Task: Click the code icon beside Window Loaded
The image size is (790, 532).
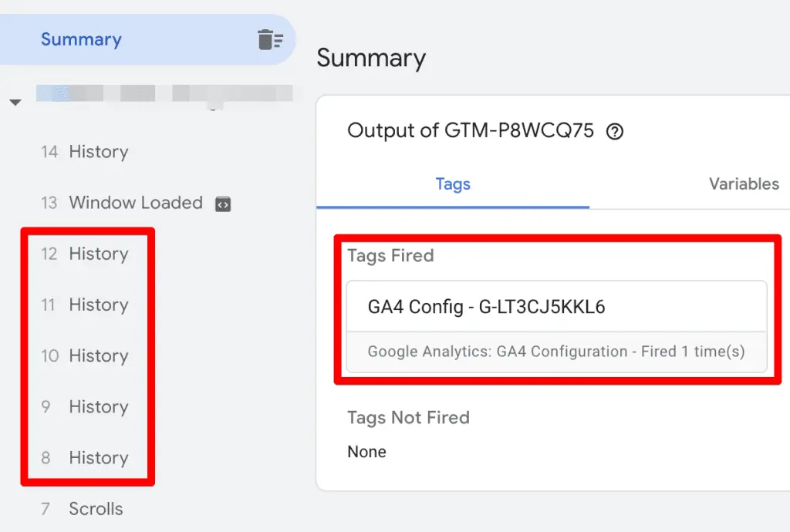Action: 222,203
